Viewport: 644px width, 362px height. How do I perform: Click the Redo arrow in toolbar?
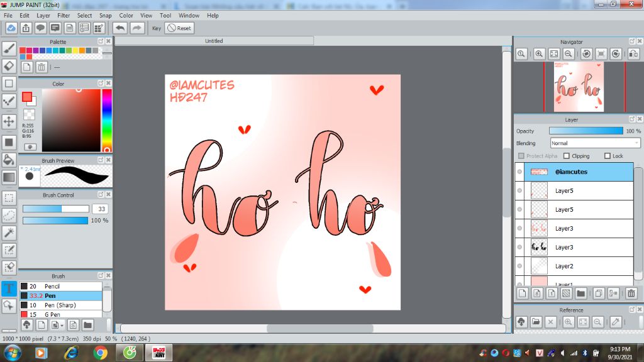coord(136,28)
